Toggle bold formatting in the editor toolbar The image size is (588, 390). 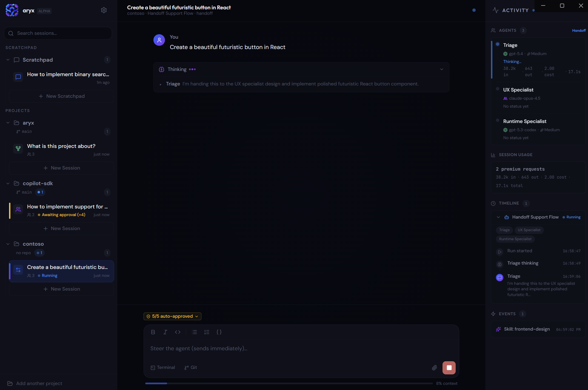pos(153,332)
